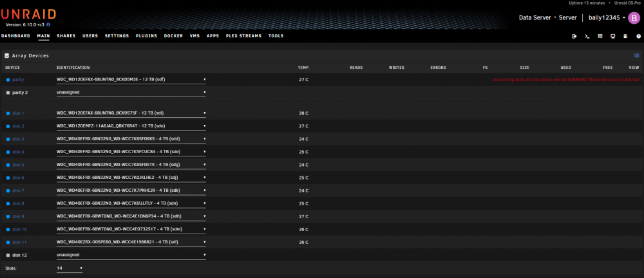Click the disk 1 temperature 28 C

[303, 113]
